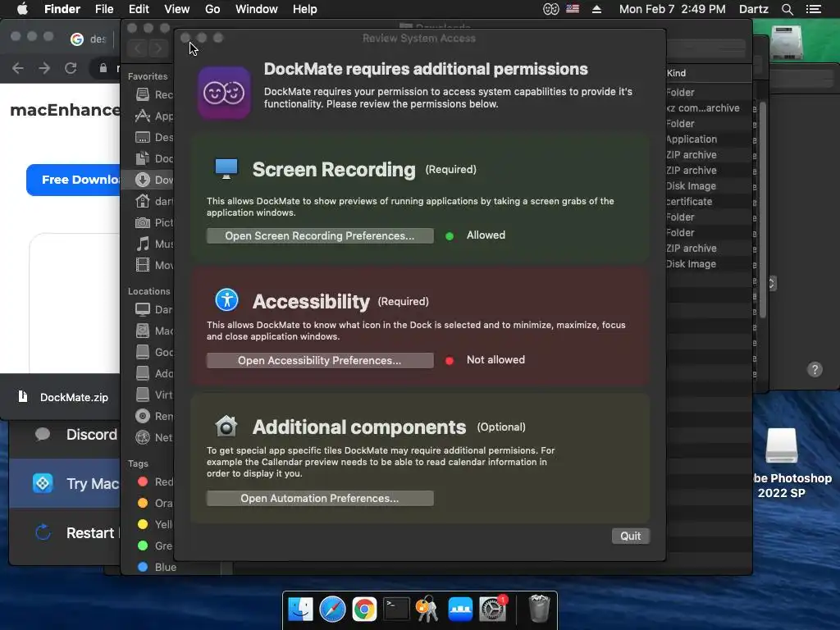Image resolution: width=840 pixels, height=630 pixels.
Task: Open the Trash in the Dock
Action: pos(539,609)
